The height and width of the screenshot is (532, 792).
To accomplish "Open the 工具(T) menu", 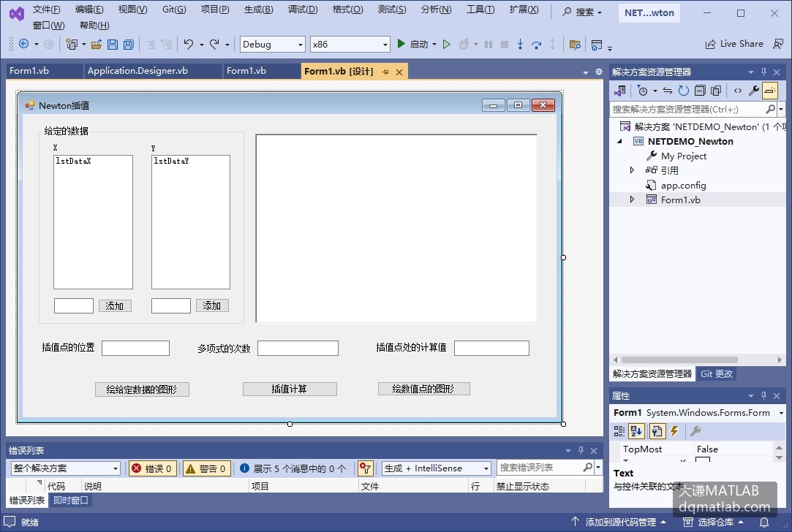I will (480, 9).
